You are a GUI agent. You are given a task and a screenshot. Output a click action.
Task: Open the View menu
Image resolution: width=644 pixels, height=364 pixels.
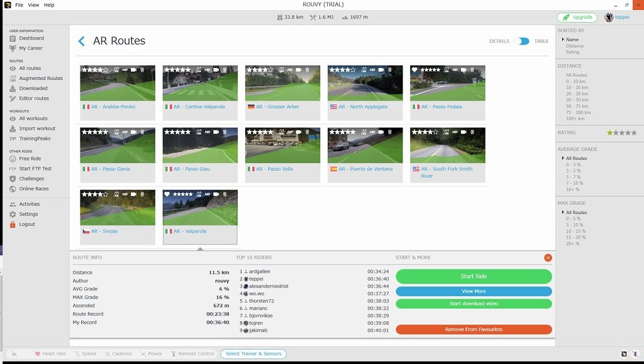click(33, 5)
